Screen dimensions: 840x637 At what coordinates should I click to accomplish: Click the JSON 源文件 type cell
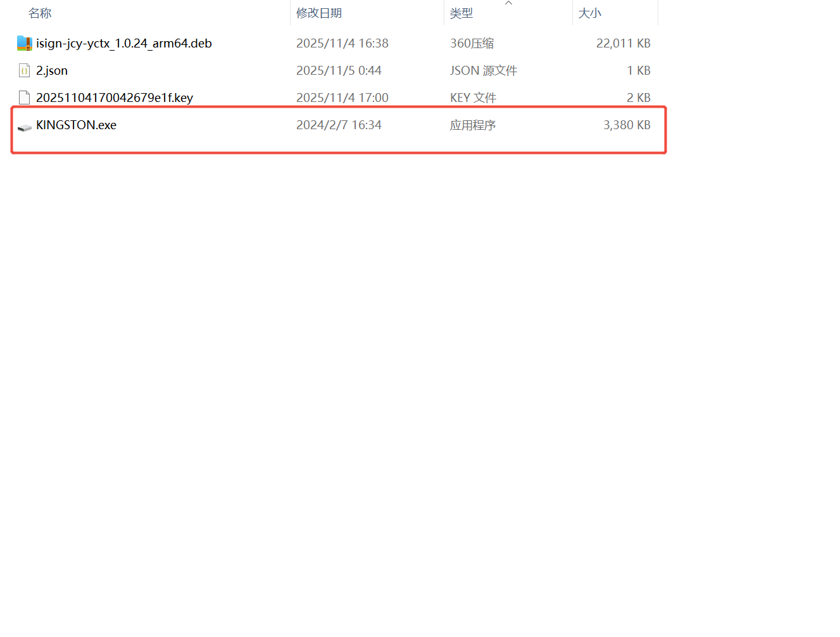(x=483, y=70)
